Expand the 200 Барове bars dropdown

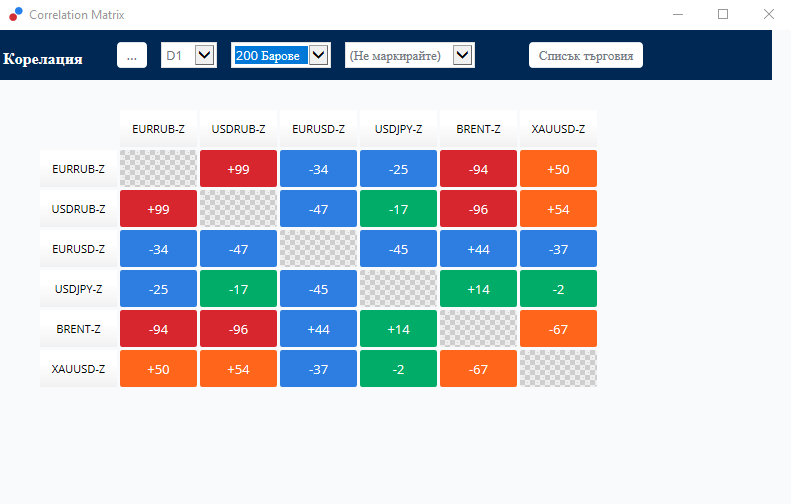(x=280, y=55)
